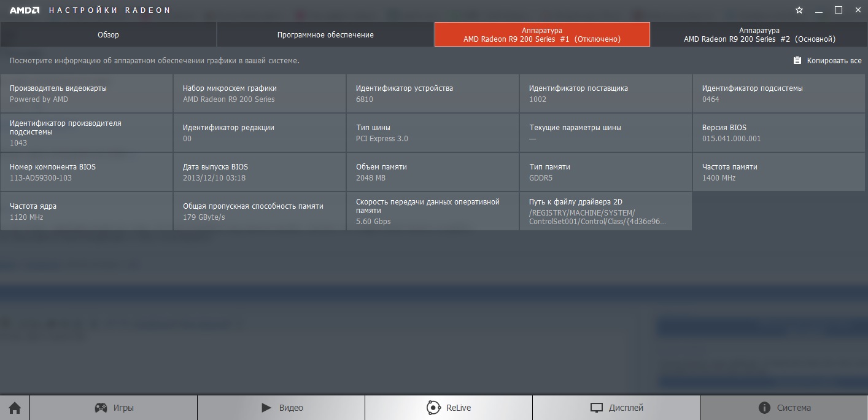Click the Идентификатор подсистемы label
The height and width of the screenshot is (420, 868).
tap(752, 88)
